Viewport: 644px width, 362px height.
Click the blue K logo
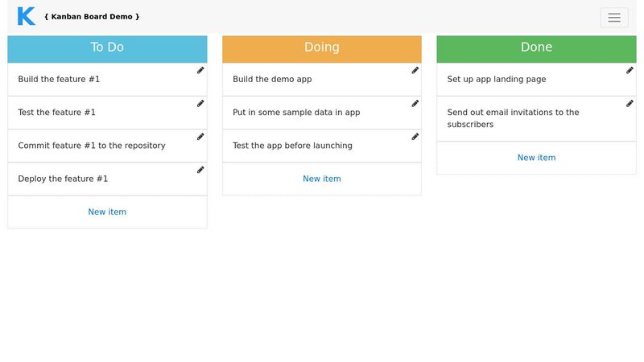[x=27, y=16]
